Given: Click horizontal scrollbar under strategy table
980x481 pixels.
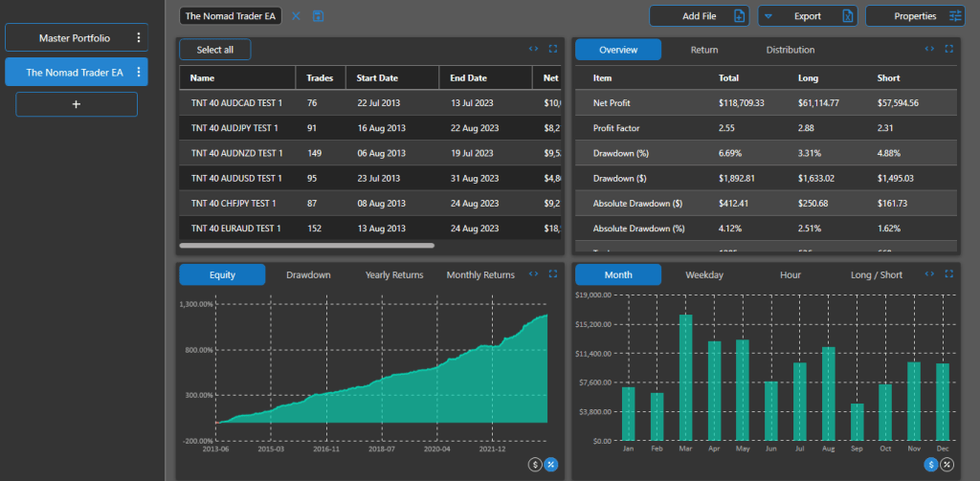Looking at the screenshot, I should point(306,246).
